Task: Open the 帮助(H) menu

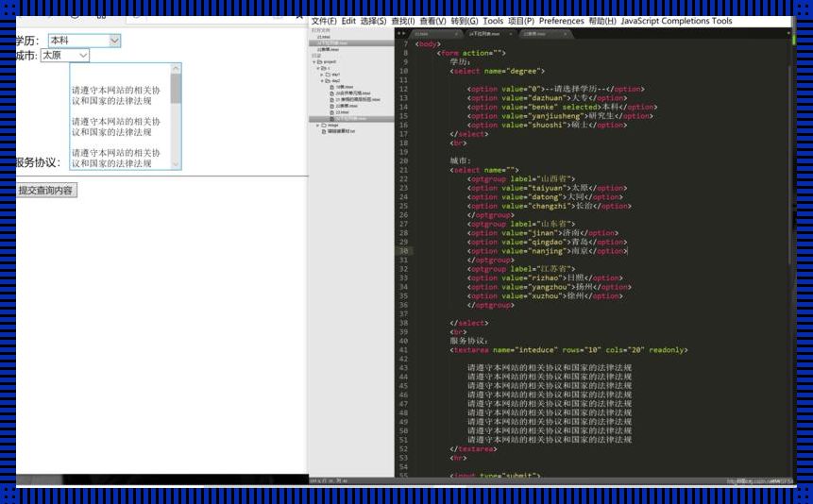Action: [x=602, y=21]
